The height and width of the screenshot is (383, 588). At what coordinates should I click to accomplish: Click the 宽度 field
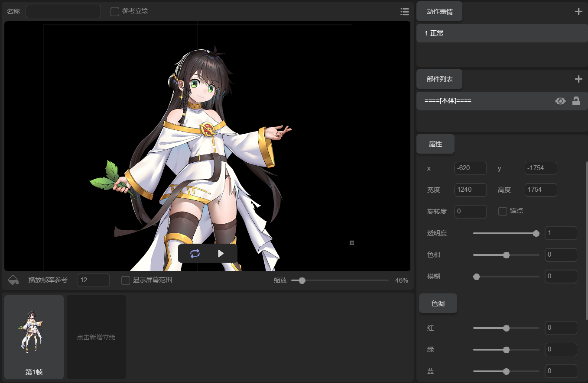coord(471,190)
